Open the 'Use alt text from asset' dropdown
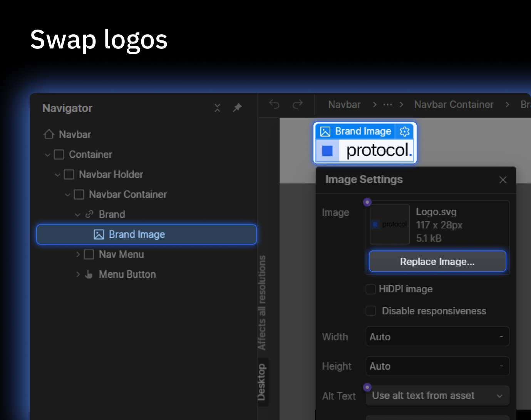This screenshot has height=420, width=531. coord(437,395)
